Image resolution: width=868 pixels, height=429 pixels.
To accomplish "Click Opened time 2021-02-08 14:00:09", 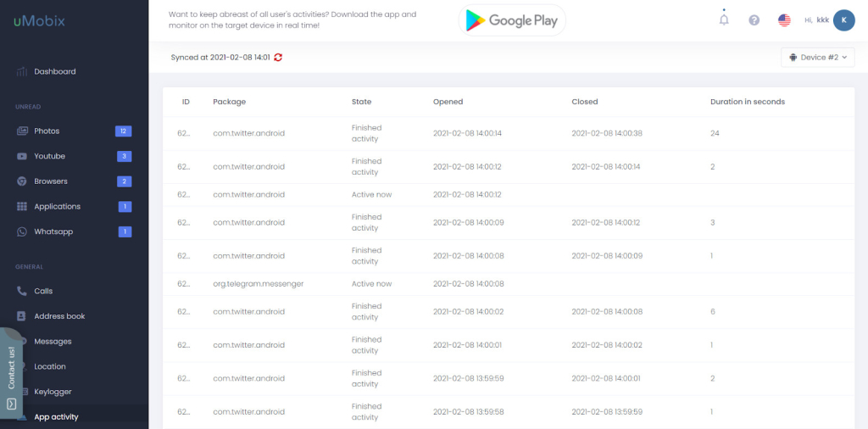I will [467, 222].
